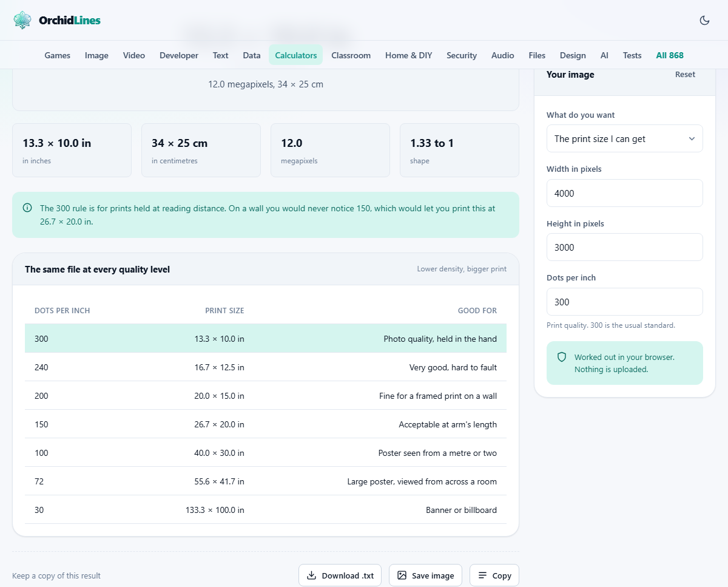The width and height of the screenshot is (728, 587).
Task: Select the 300 dots per inch row
Action: click(266, 339)
